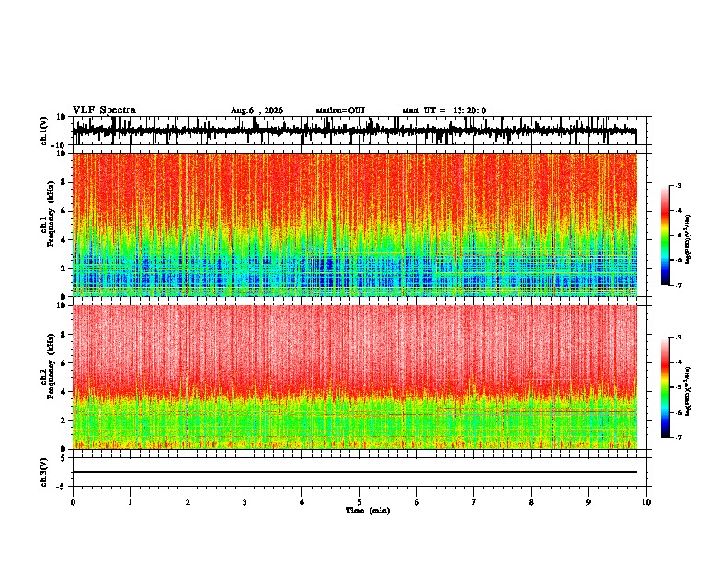Click the ch.1 "Frequency (kHz)" axis label
The width and height of the screenshot is (728, 563).
[x=51, y=213]
